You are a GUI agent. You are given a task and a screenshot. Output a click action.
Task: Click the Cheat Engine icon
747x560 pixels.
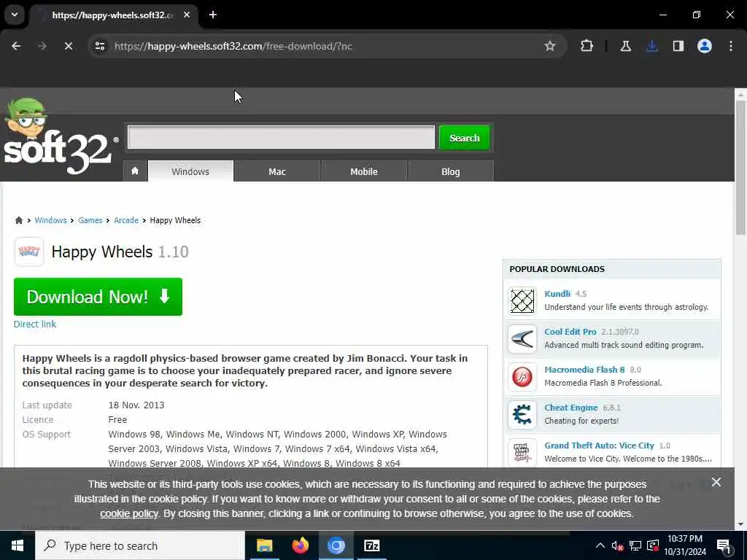[522, 415]
